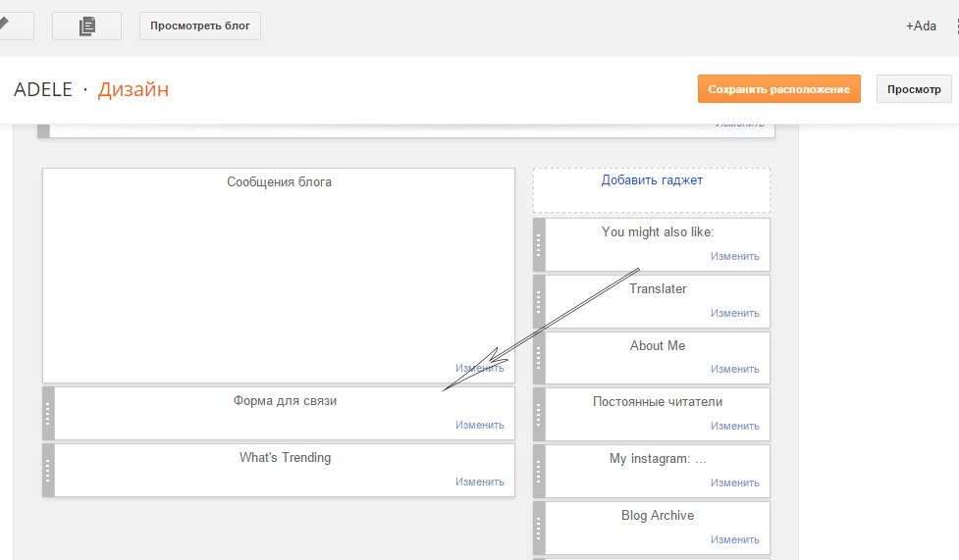Click drag handle of You might also like gadget

click(x=539, y=245)
